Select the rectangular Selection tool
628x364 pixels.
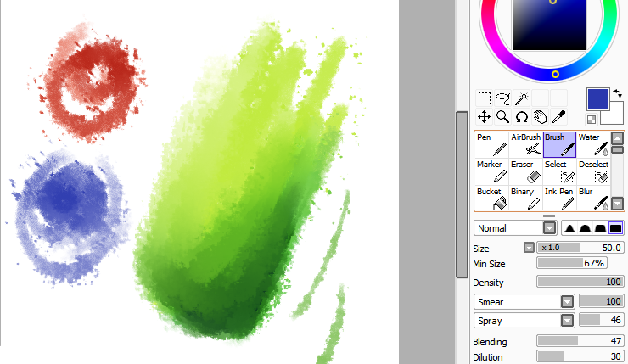pyautogui.click(x=485, y=98)
